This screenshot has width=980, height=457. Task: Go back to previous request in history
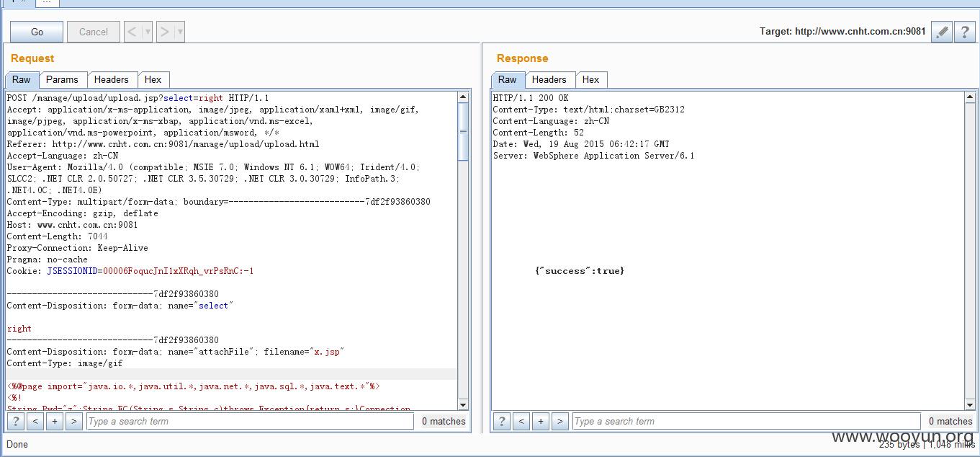132,32
